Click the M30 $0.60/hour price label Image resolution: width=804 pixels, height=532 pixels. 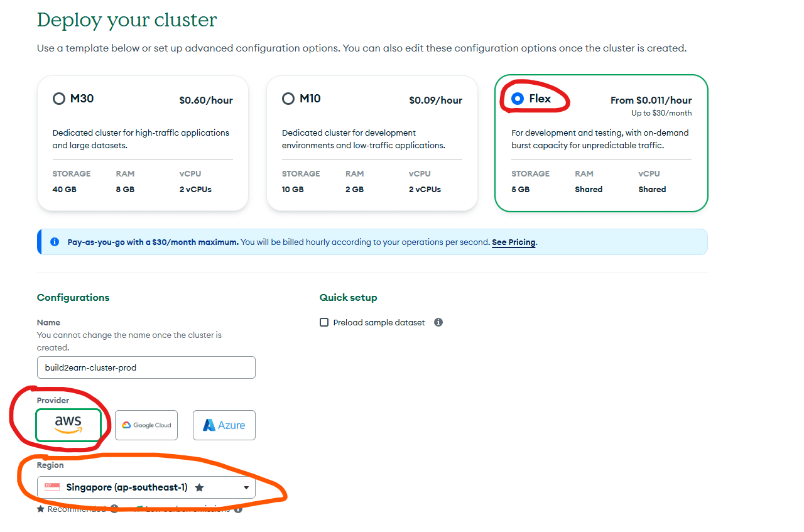pos(205,100)
